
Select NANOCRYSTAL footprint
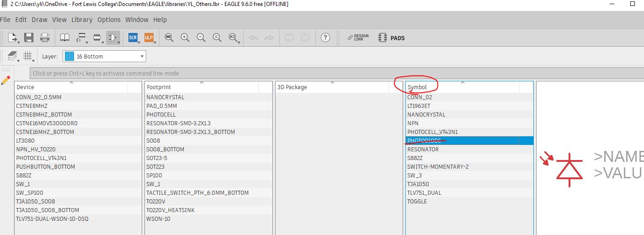click(208, 97)
